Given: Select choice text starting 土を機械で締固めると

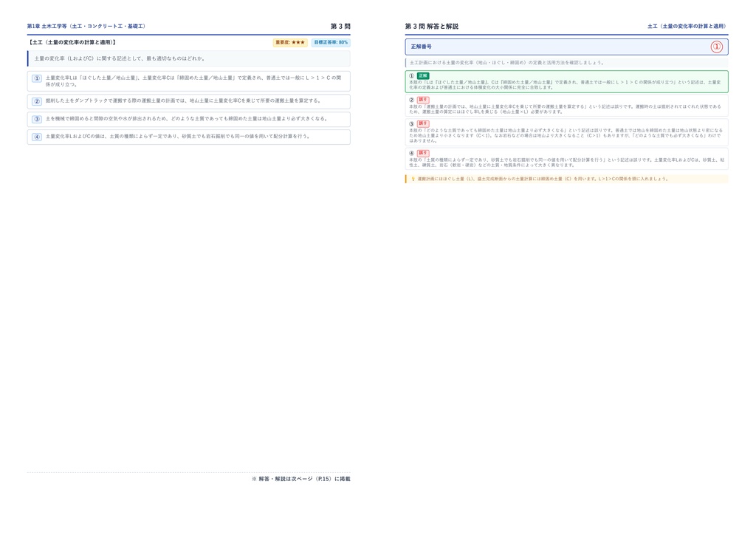Looking at the screenshot, I should pos(187,119).
